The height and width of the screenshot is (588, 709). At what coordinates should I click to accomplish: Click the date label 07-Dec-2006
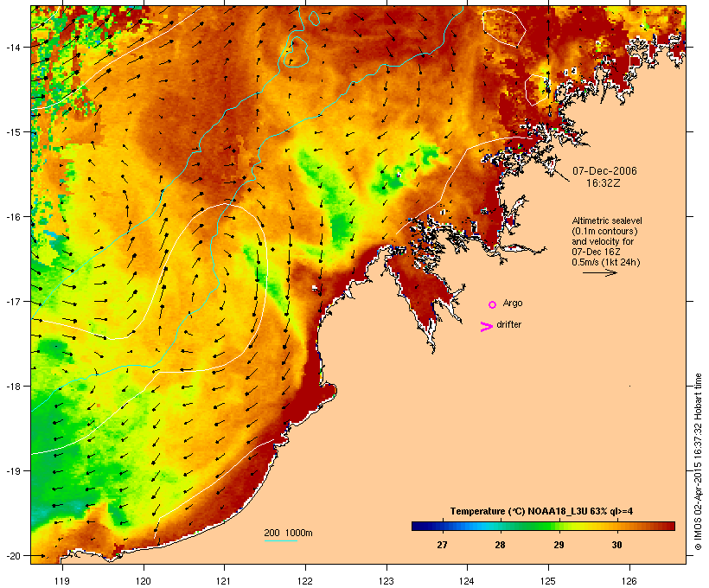[604, 171]
